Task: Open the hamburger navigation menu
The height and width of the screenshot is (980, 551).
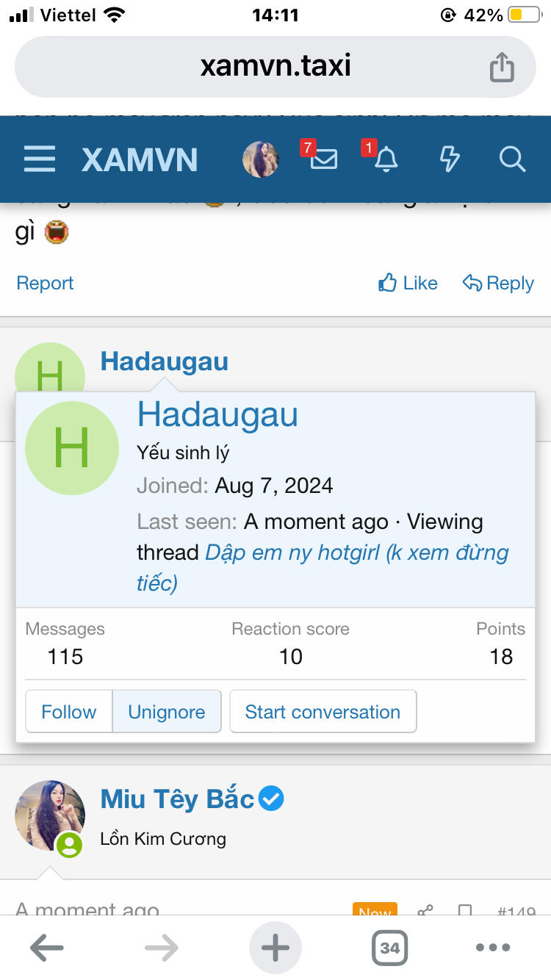Action: point(40,159)
